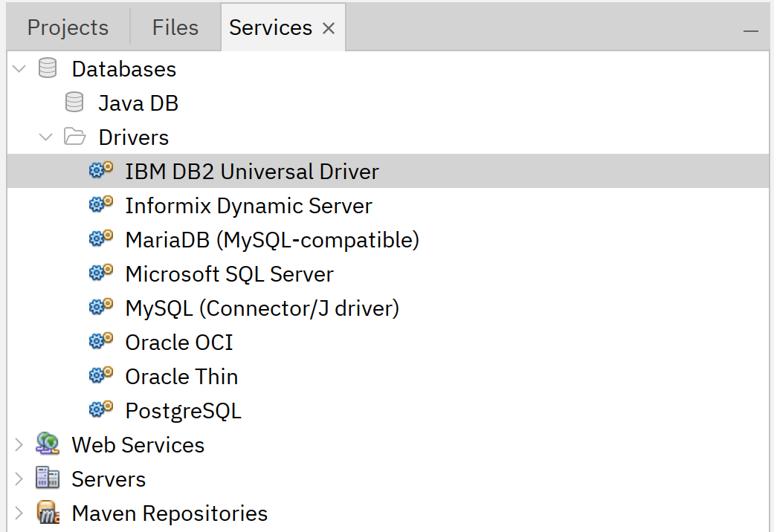
Task: Click the Servers icon
Action: pyautogui.click(x=48, y=479)
